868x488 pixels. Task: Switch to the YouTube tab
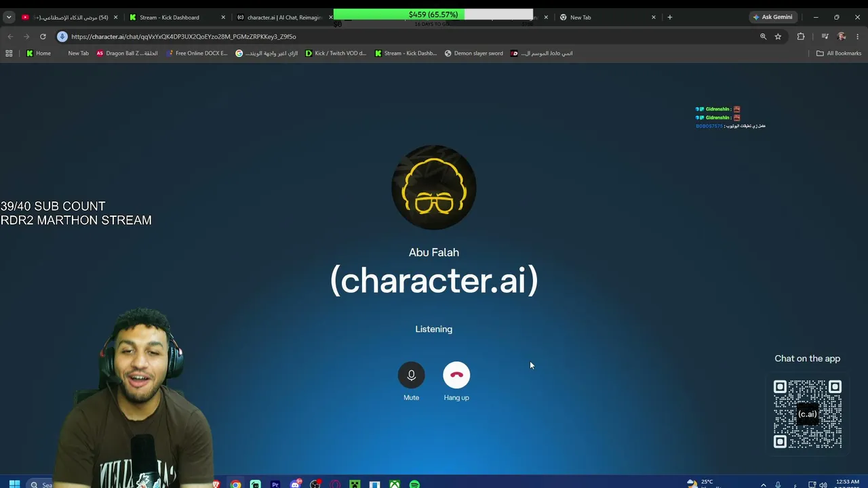coord(68,17)
